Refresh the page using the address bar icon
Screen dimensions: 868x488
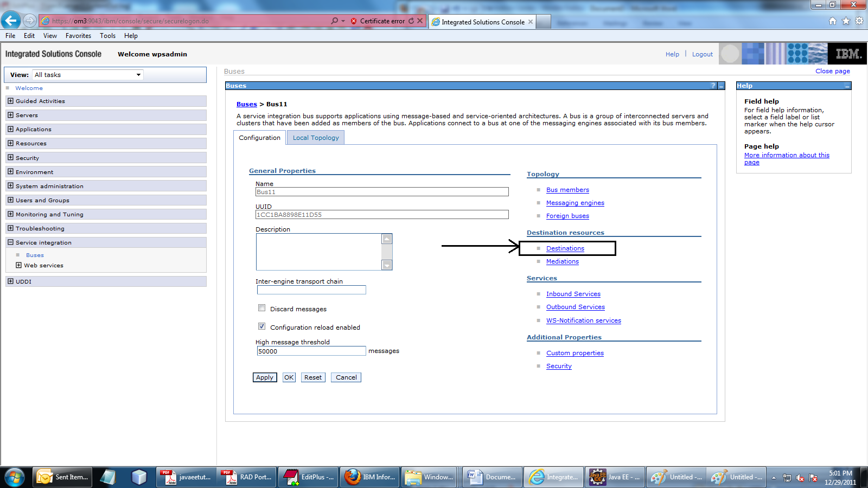411,21
